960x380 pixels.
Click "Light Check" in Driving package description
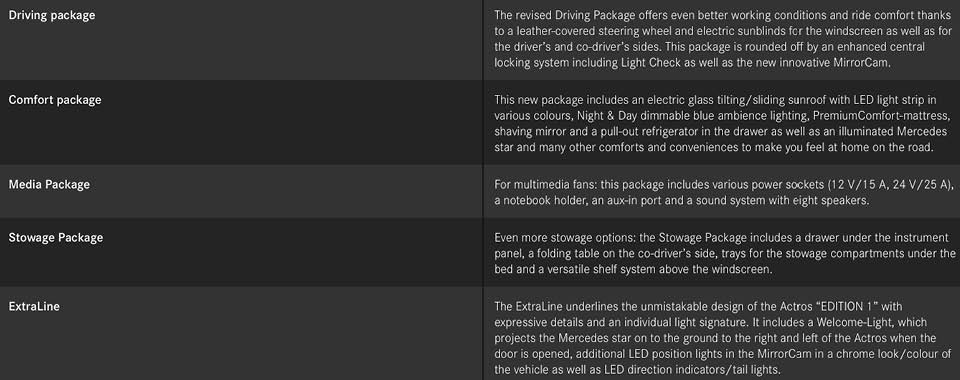point(633,62)
